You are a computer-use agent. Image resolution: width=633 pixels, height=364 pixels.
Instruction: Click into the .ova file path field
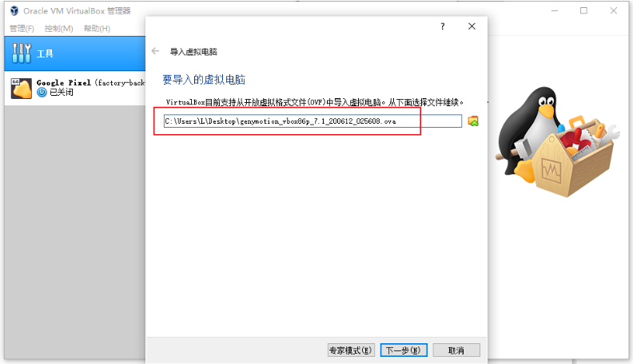coord(313,121)
